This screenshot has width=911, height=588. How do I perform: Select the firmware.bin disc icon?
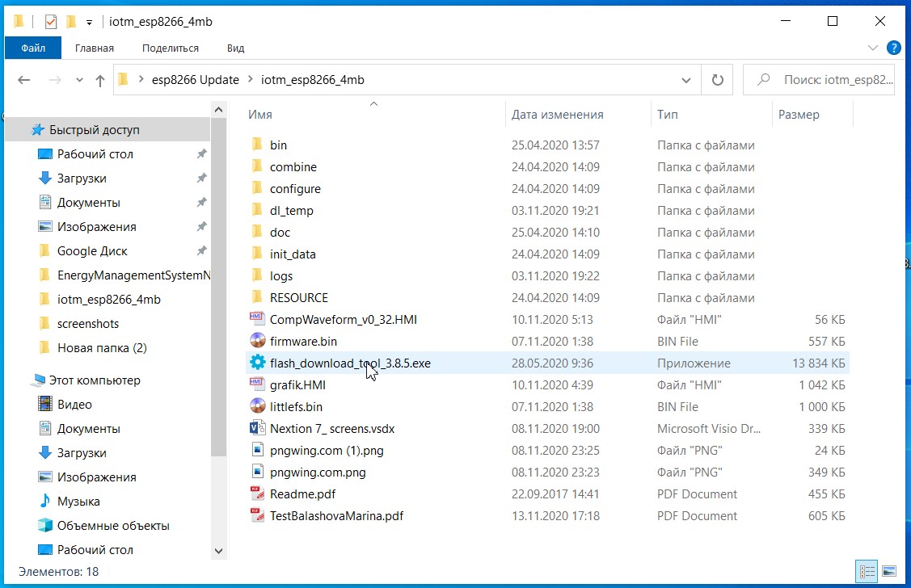click(257, 342)
